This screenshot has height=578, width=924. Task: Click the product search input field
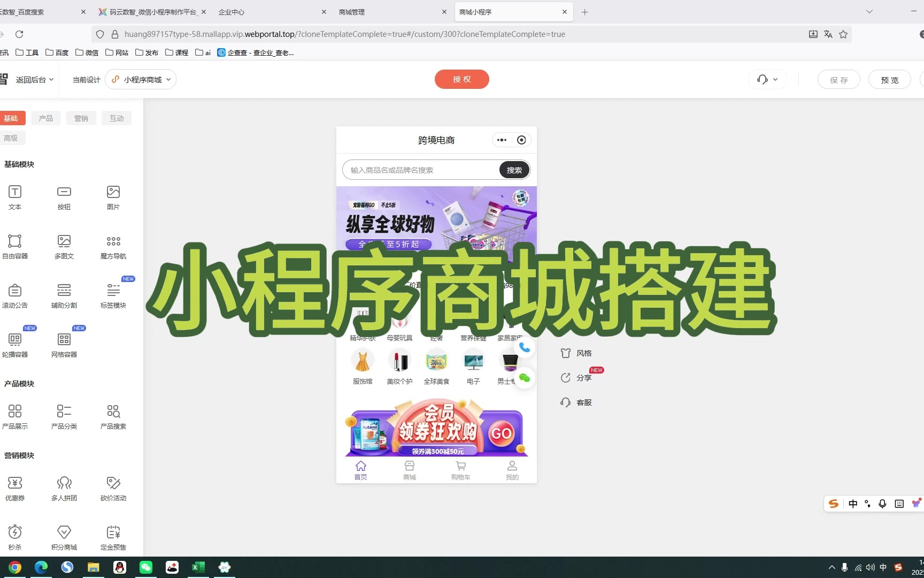[421, 170]
